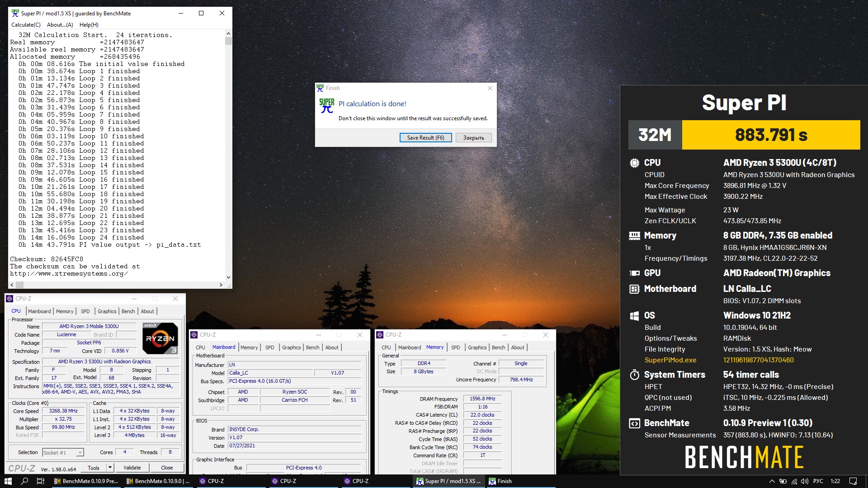Click taskbar clock 1:22

coord(835,481)
